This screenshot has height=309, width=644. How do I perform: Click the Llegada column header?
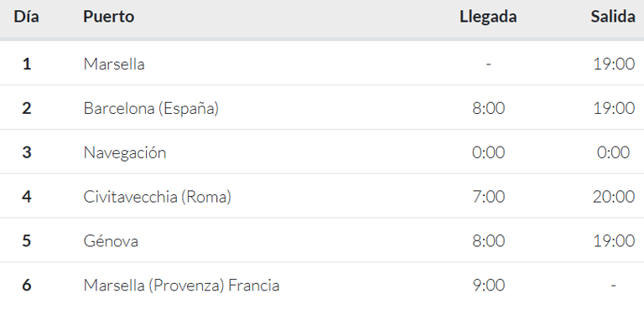click(488, 17)
